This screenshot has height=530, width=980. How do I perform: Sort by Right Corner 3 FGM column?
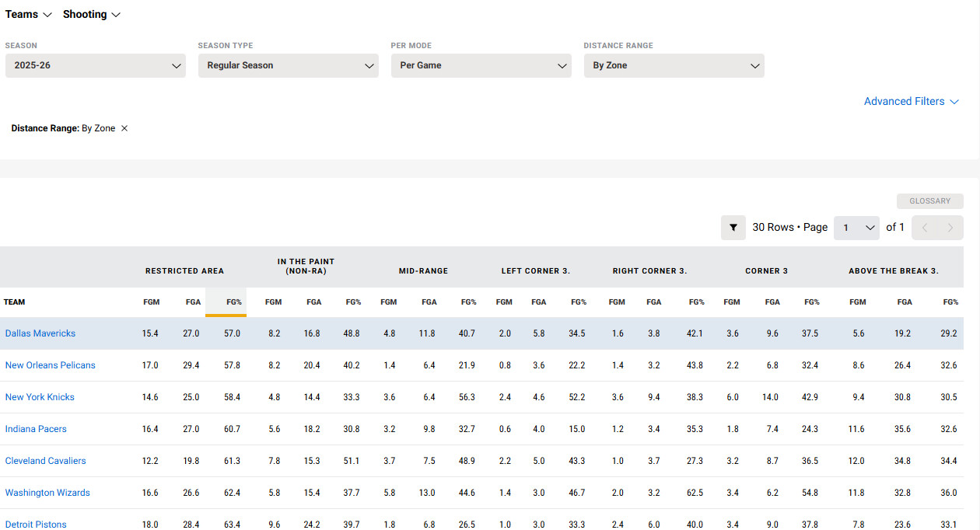tap(617, 302)
